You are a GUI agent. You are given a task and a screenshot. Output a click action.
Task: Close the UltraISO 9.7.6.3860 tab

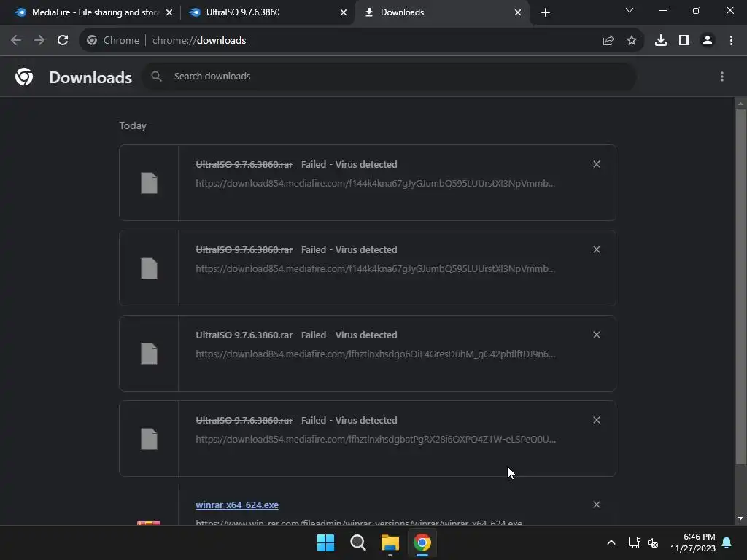coord(344,13)
